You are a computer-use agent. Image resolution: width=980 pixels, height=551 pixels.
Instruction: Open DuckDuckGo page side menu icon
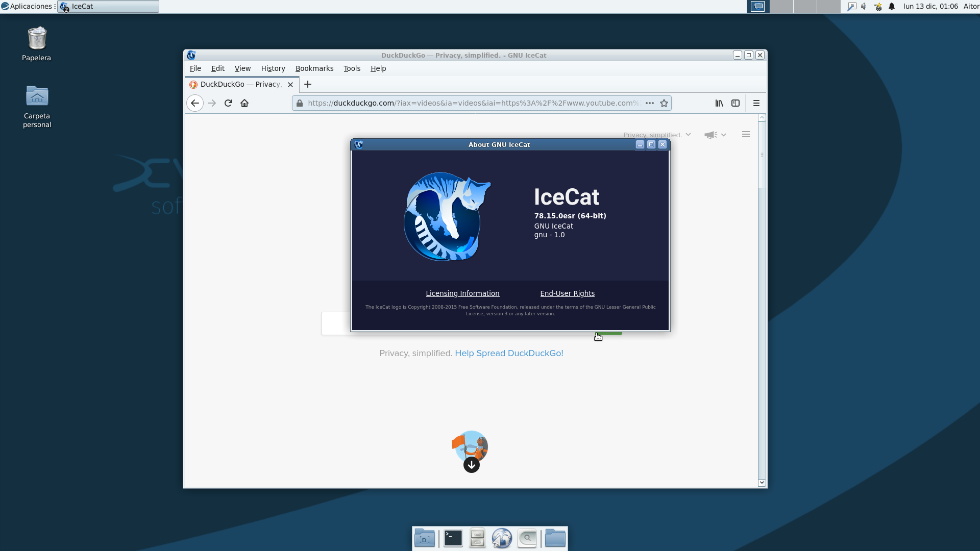coord(746,135)
